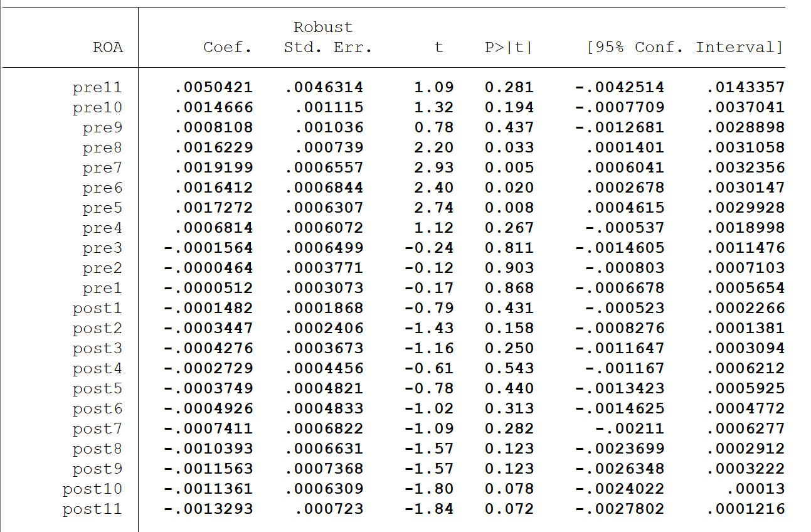Click pre11 coefficient value .0050421
Viewport: 811px width, 532px height.
click(x=214, y=88)
